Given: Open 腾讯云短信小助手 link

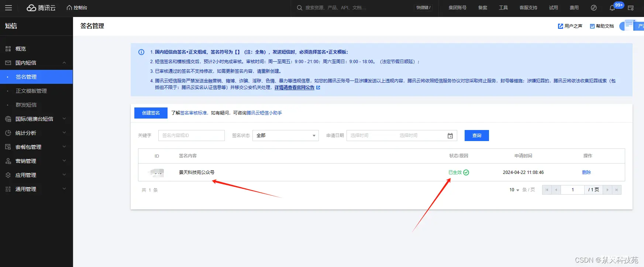Looking at the screenshot, I should [264, 113].
